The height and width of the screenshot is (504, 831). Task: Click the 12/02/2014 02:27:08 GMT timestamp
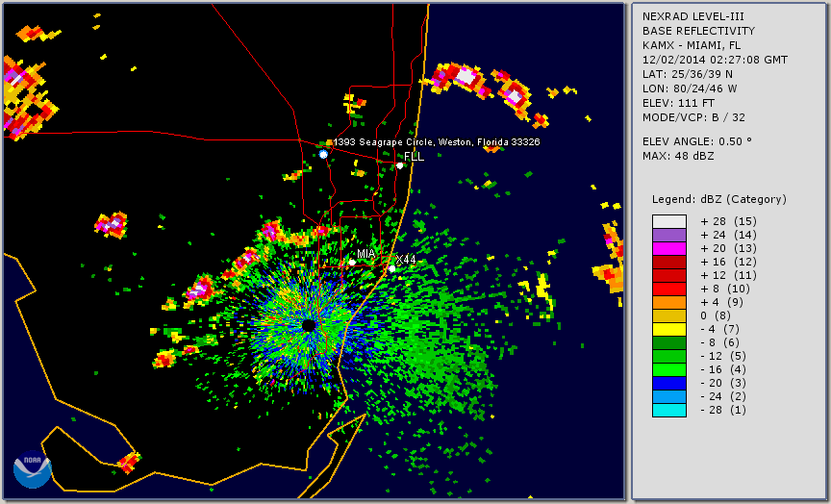[x=715, y=60]
